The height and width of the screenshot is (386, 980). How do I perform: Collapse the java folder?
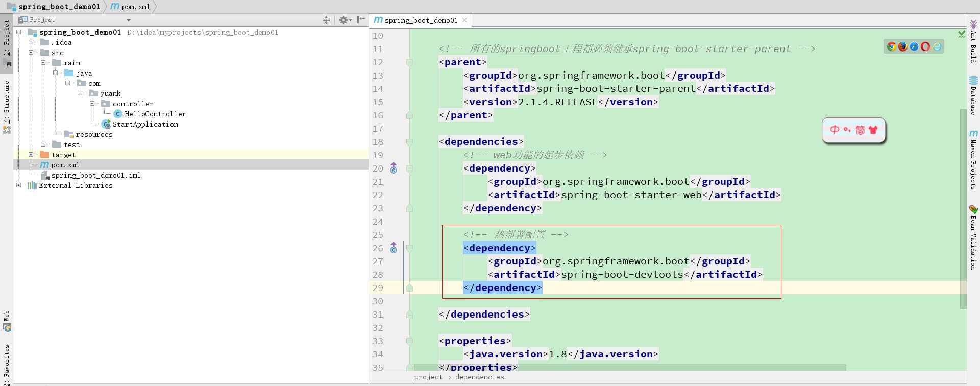pos(56,73)
